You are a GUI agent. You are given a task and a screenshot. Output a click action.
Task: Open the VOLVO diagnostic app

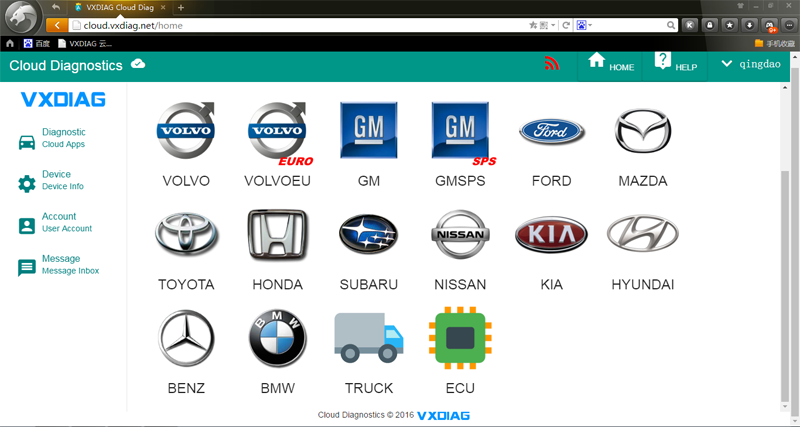186,131
